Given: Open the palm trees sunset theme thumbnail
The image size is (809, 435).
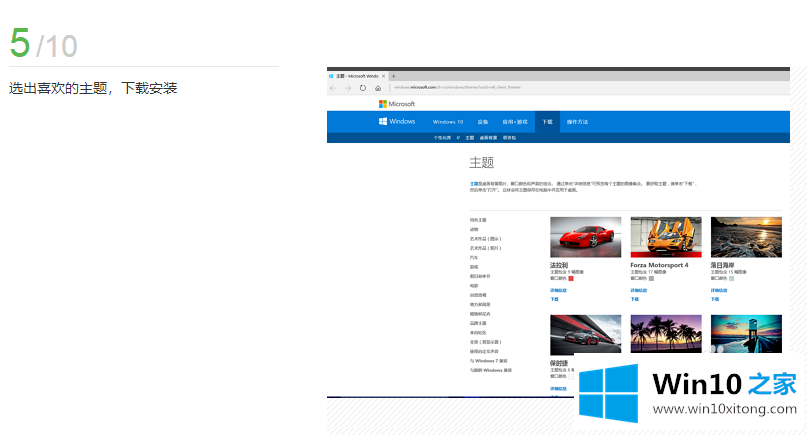Looking at the screenshot, I should [x=666, y=334].
